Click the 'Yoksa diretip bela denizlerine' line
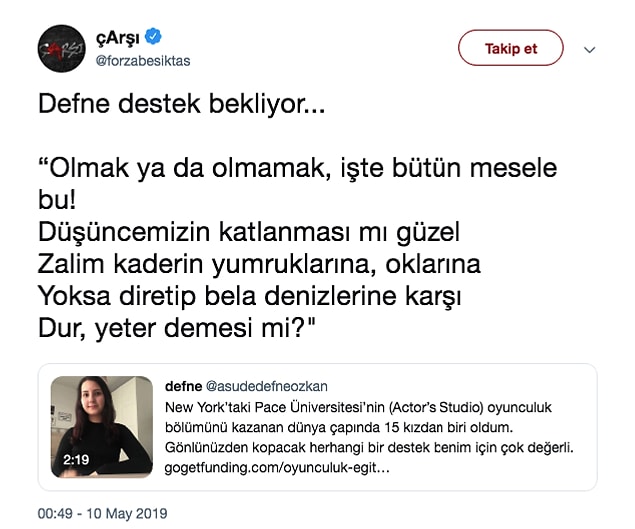The image size is (635, 529). pyautogui.click(x=249, y=296)
